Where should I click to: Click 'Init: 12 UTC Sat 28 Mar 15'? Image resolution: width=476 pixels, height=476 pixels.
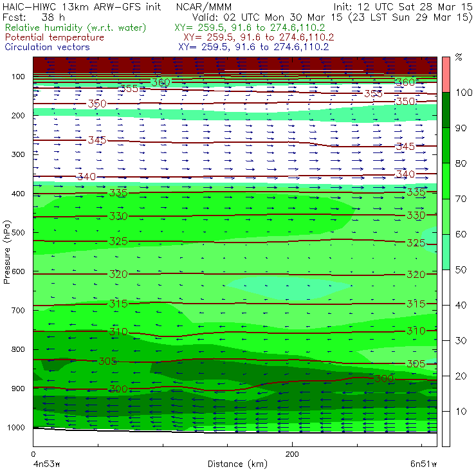[403, 6]
